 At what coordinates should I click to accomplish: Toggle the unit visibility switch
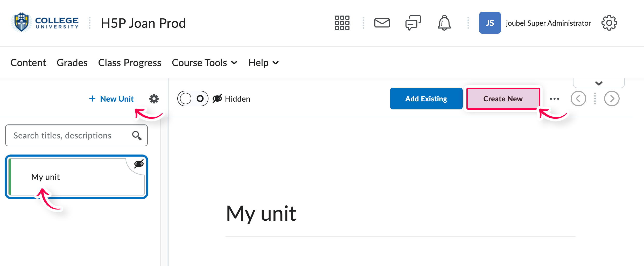(193, 99)
